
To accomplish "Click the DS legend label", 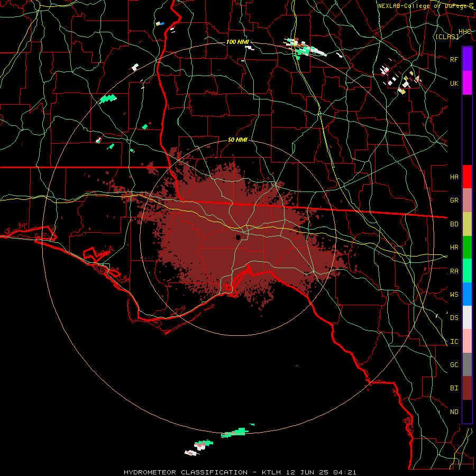I will point(454,318).
